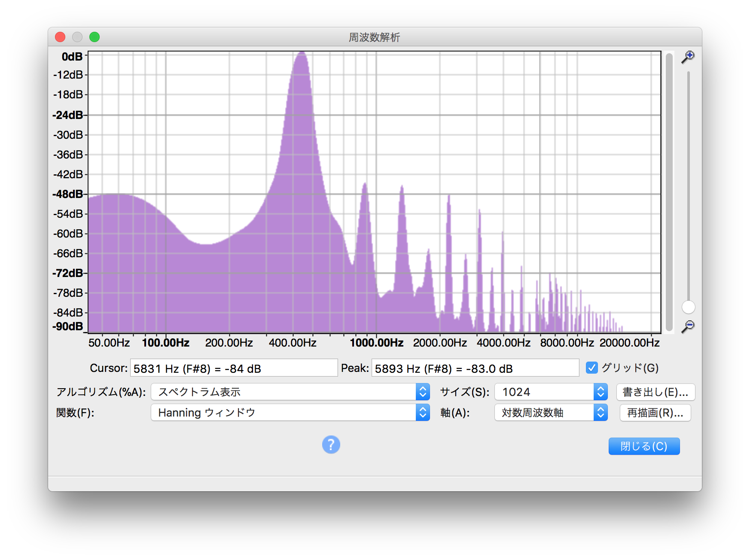Screen dimensions: 750x560
Task: Click the vertical scrollbar beside the spectrum plot
Action: click(x=669, y=192)
